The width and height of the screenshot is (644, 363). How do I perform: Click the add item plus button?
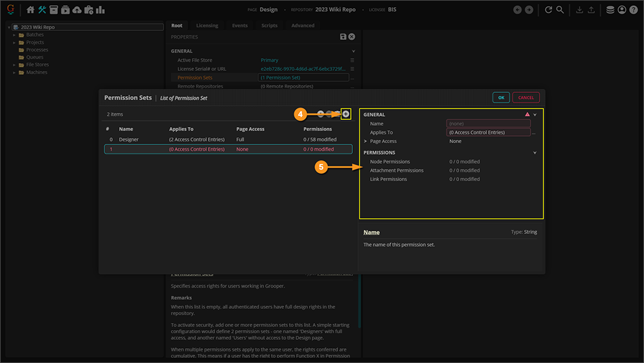tap(346, 114)
